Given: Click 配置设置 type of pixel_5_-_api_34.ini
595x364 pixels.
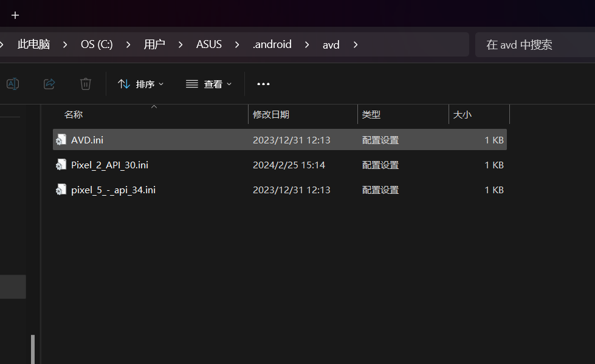Looking at the screenshot, I should pyautogui.click(x=380, y=190).
